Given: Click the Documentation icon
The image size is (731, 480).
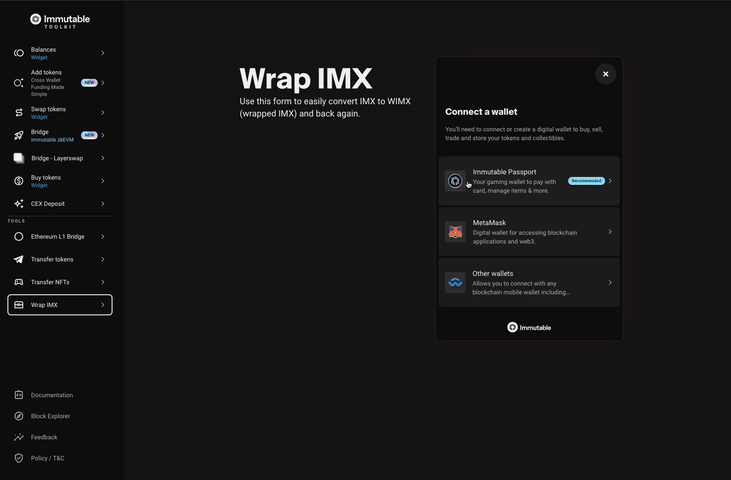Looking at the screenshot, I should pos(19,395).
